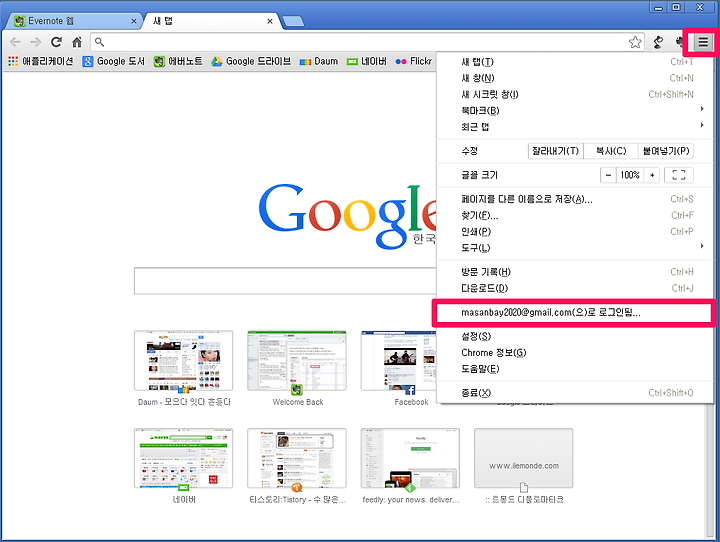Click the 붙여넣기(P) paste button

666,151
